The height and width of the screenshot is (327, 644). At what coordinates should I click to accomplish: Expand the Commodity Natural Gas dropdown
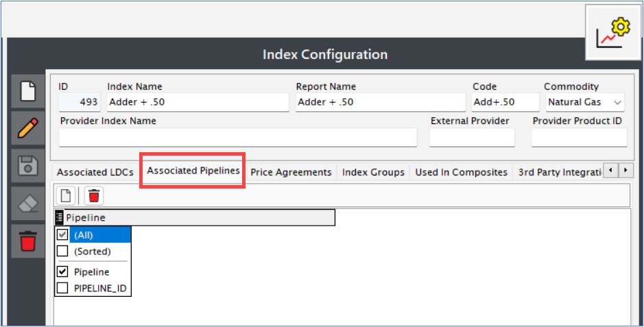[x=617, y=103]
